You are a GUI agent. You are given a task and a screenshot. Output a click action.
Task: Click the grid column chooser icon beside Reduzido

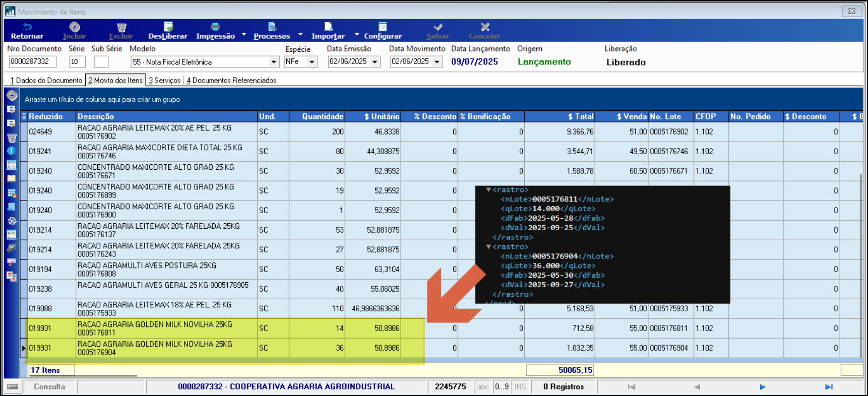[x=24, y=116]
